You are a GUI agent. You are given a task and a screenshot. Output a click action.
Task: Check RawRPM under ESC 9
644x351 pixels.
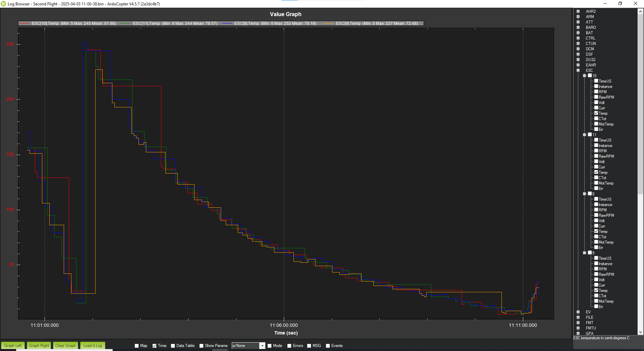[596, 274]
